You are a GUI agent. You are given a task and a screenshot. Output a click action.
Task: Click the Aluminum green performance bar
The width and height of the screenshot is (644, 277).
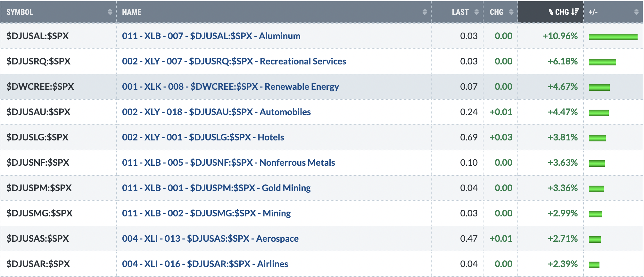[613, 37]
